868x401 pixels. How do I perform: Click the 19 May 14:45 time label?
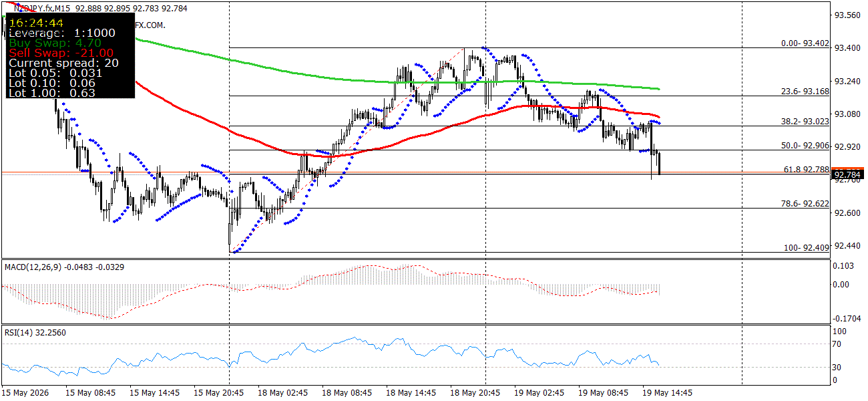pos(667,392)
